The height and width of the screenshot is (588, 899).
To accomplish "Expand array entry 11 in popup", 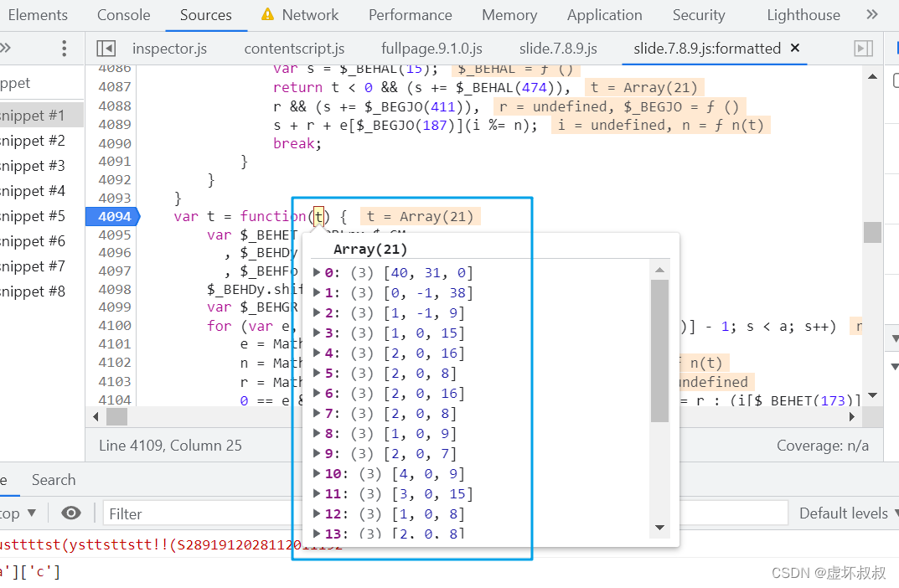I will point(316,493).
